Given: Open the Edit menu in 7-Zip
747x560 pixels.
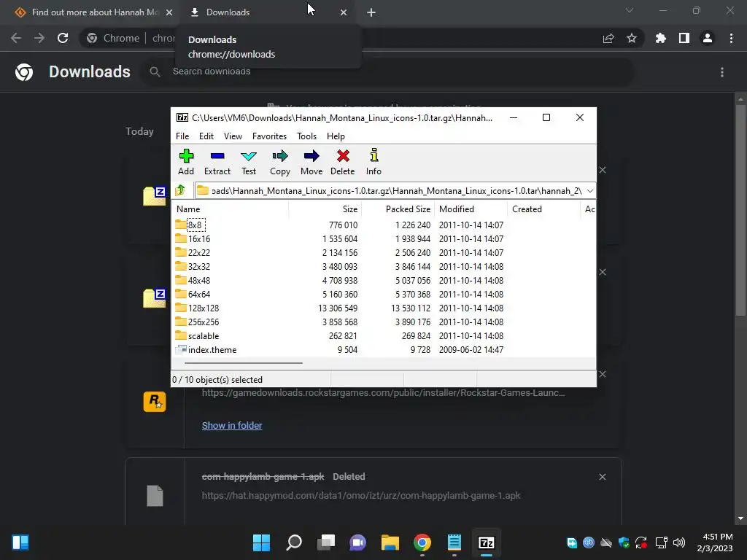Looking at the screenshot, I should point(206,136).
